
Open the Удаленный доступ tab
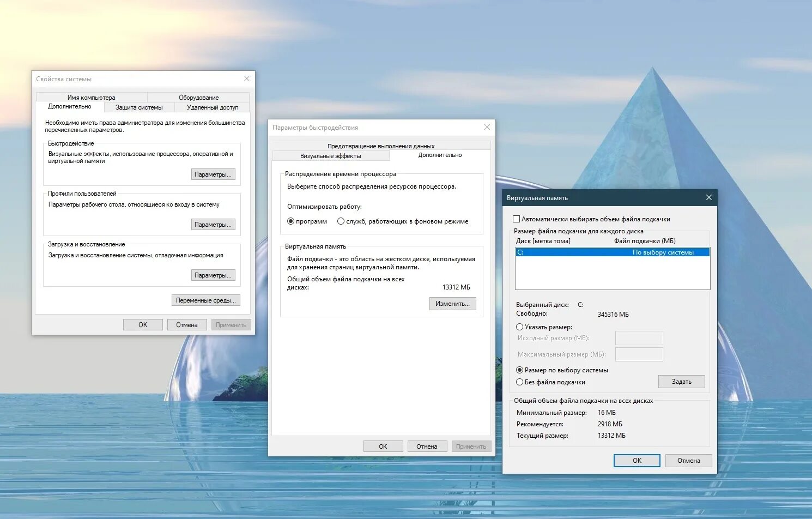point(213,107)
